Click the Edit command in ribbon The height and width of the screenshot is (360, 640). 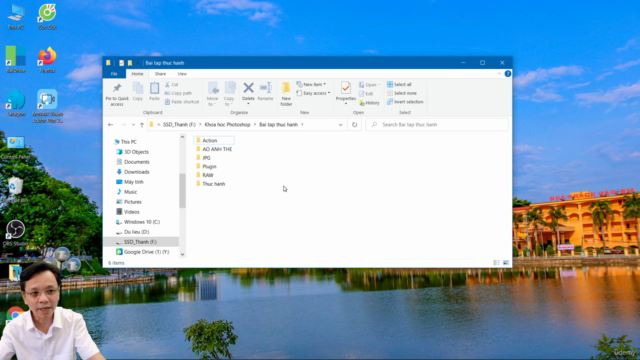(x=366, y=93)
